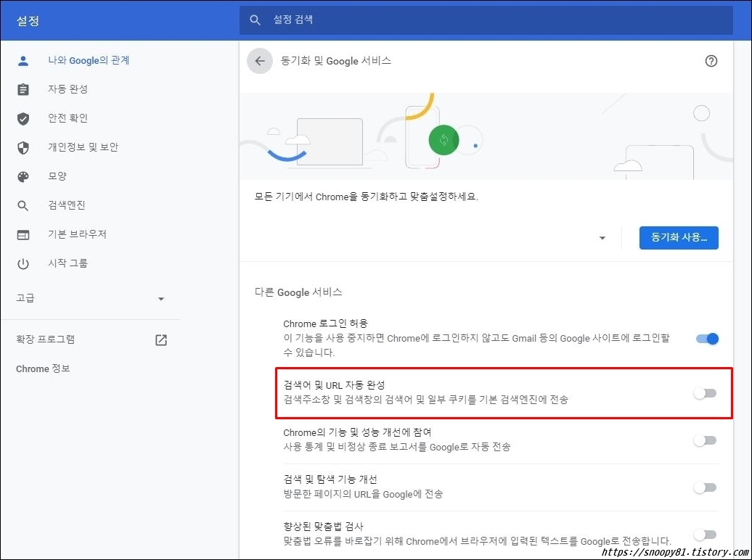Click the 설정 title in the header
Viewport: 752px width, 560px height.
(28, 21)
